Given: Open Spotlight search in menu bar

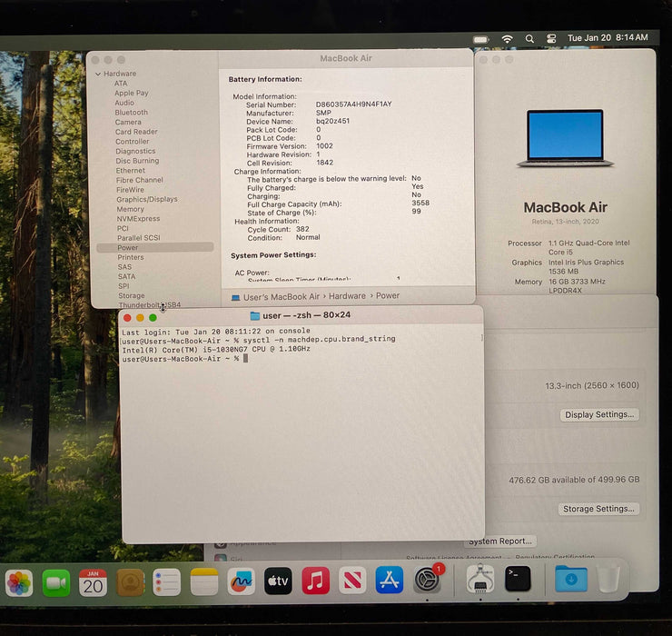Looking at the screenshot, I should click(529, 38).
